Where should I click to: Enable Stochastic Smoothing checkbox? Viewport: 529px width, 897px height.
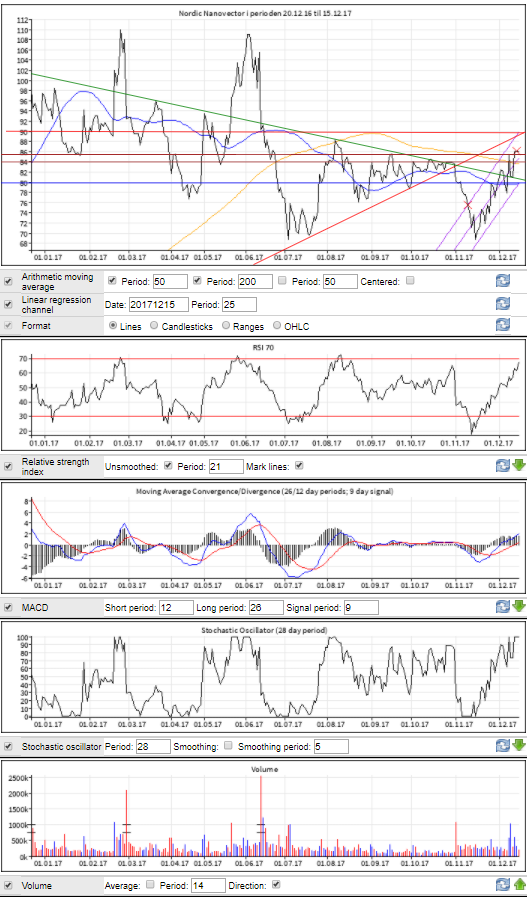pos(228,745)
